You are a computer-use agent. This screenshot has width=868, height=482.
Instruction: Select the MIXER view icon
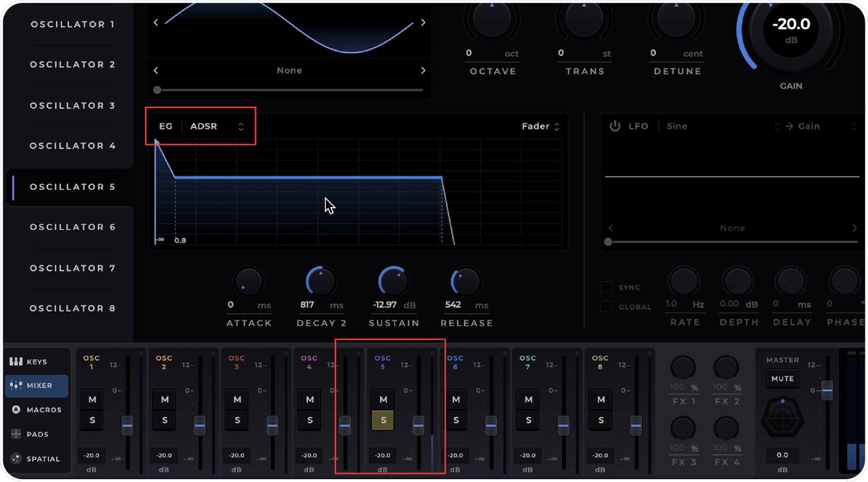(36, 386)
